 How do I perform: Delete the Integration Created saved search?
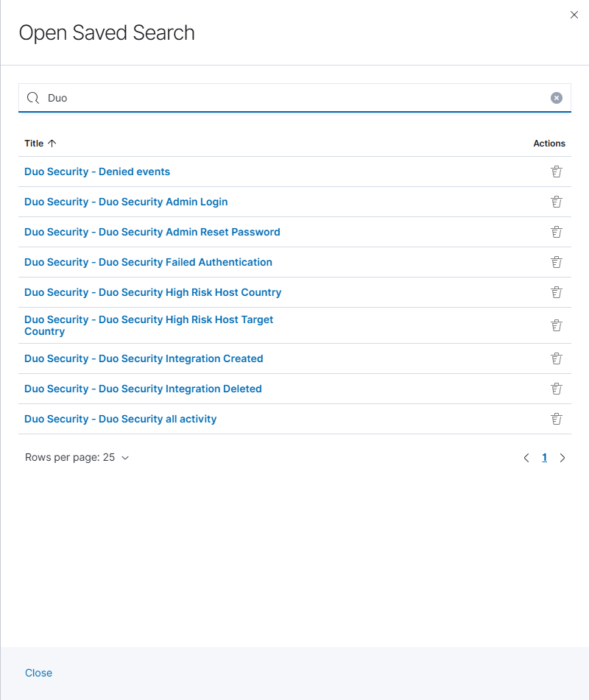click(556, 358)
